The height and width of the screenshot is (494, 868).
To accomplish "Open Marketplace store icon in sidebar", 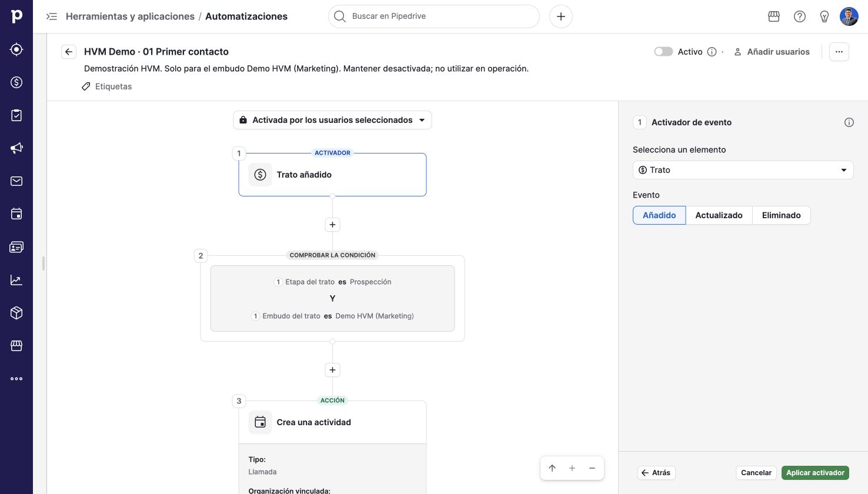I will coord(16,346).
